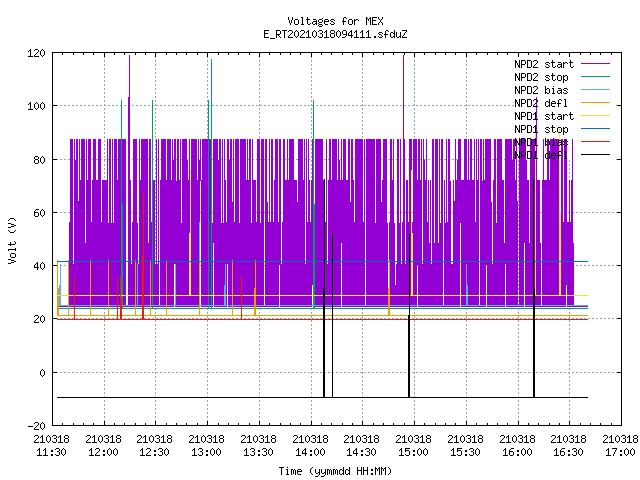Click the 'NPD2 stop' legend label
The height and width of the screenshot is (480, 640).
(x=541, y=77)
